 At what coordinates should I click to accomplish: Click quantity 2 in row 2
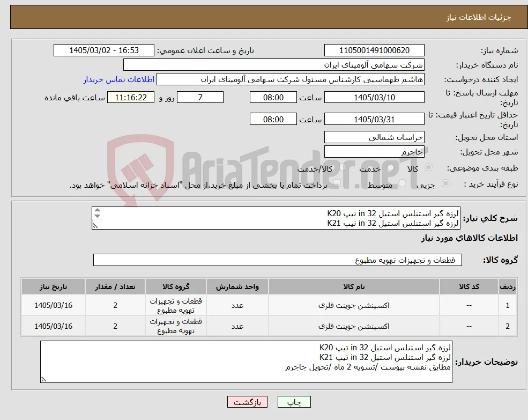[x=115, y=326]
